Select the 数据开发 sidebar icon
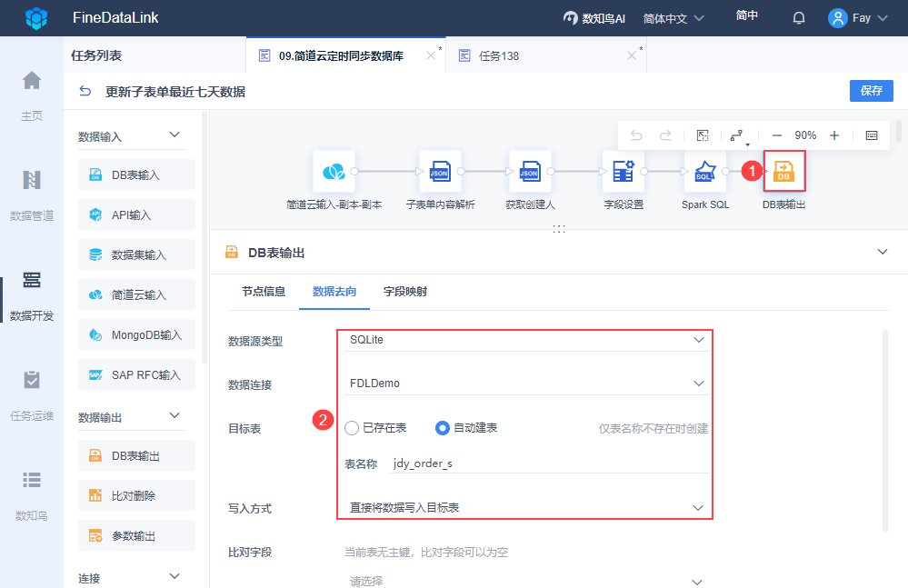The image size is (908, 588). coord(32,280)
